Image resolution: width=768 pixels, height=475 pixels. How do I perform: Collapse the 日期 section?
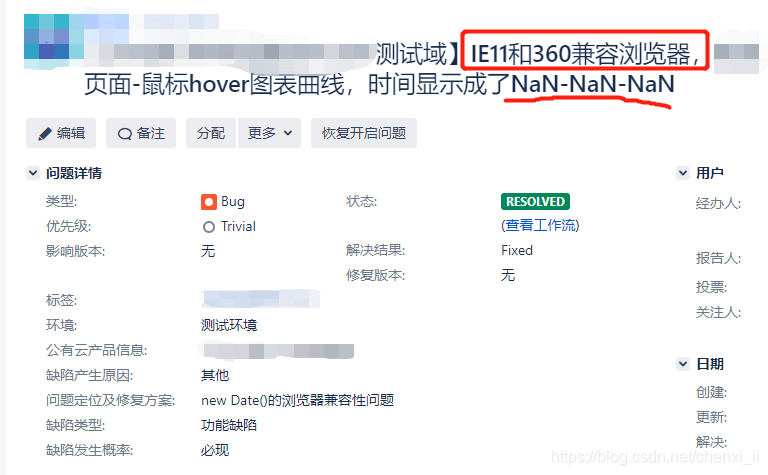(x=683, y=364)
